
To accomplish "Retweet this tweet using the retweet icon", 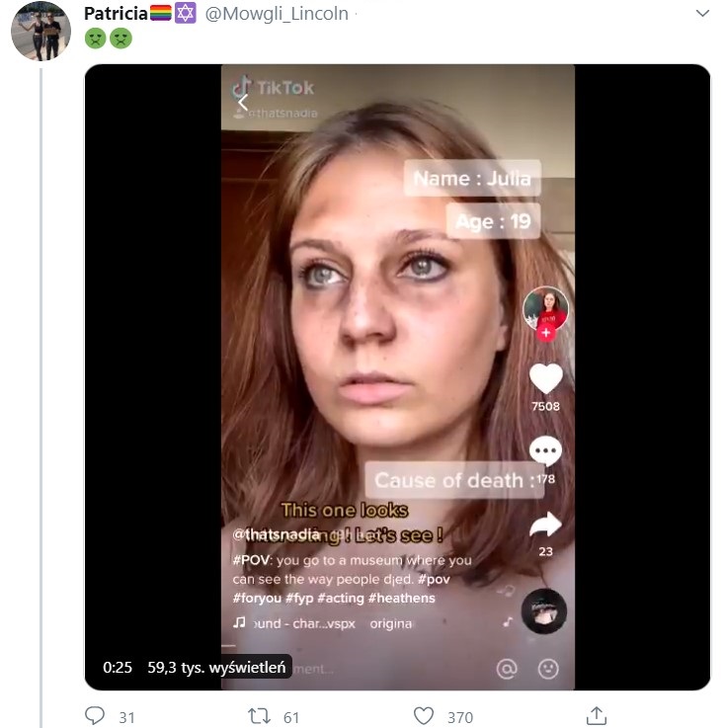I will 261,716.
